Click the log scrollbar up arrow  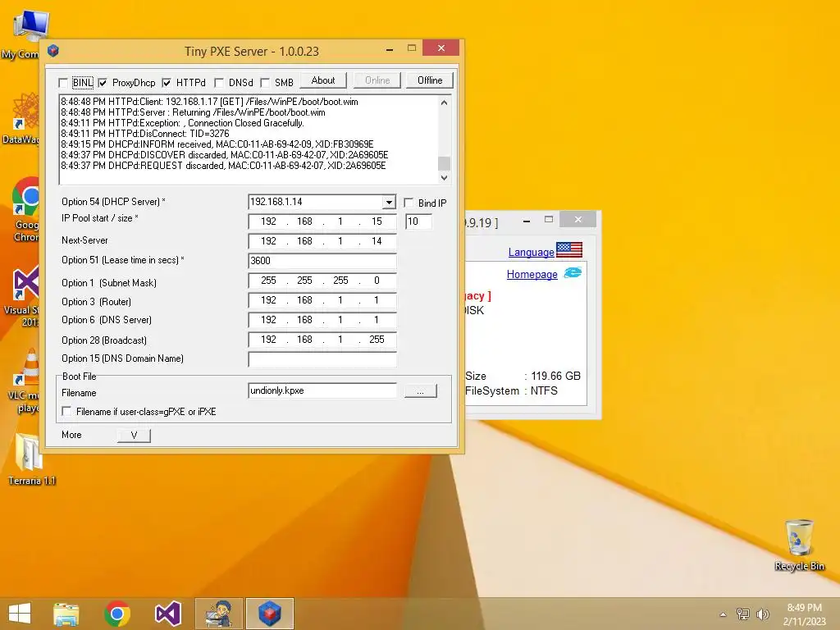tap(444, 103)
